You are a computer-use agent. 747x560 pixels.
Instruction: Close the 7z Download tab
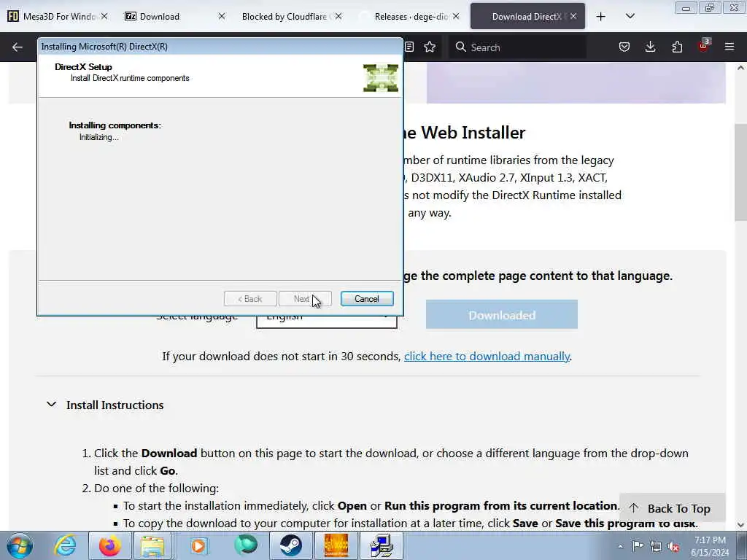222,16
